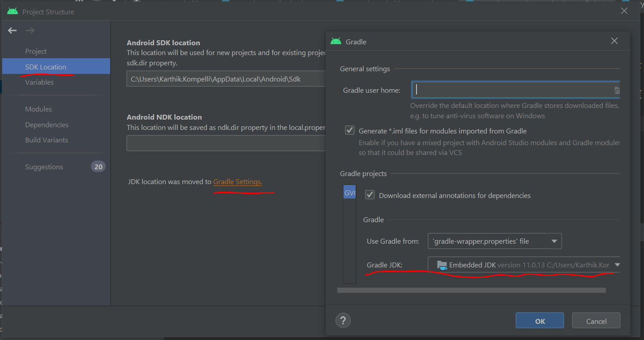Click the forward arrow in Project Structure

pos(30,30)
